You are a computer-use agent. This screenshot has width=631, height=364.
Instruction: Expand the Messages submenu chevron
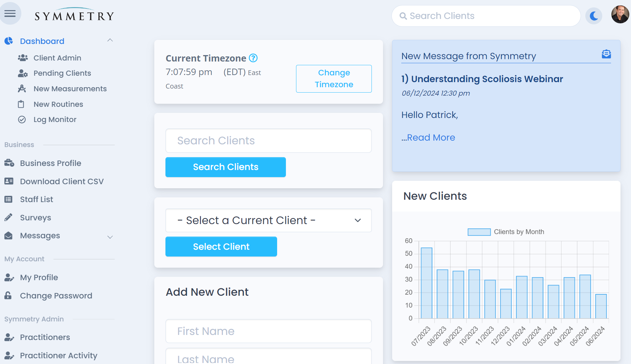tap(110, 237)
